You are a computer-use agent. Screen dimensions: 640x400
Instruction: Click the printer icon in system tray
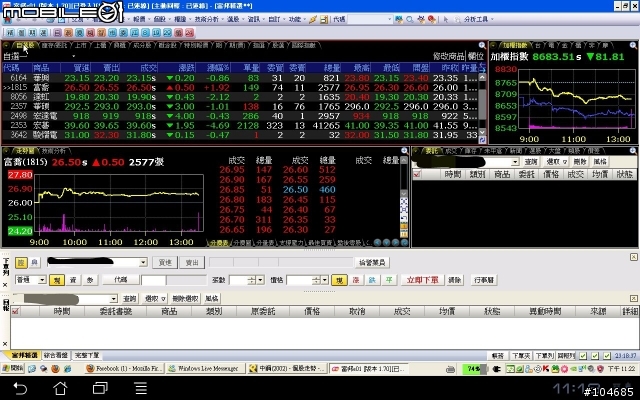(450, 369)
